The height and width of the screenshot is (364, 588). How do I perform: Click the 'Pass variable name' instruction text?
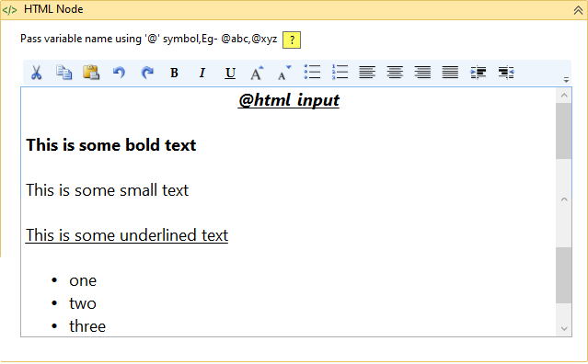(x=148, y=39)
